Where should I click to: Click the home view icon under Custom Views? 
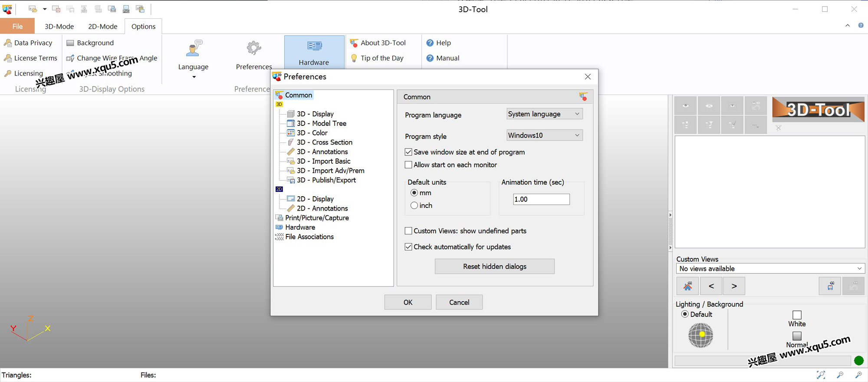(687, 286)
